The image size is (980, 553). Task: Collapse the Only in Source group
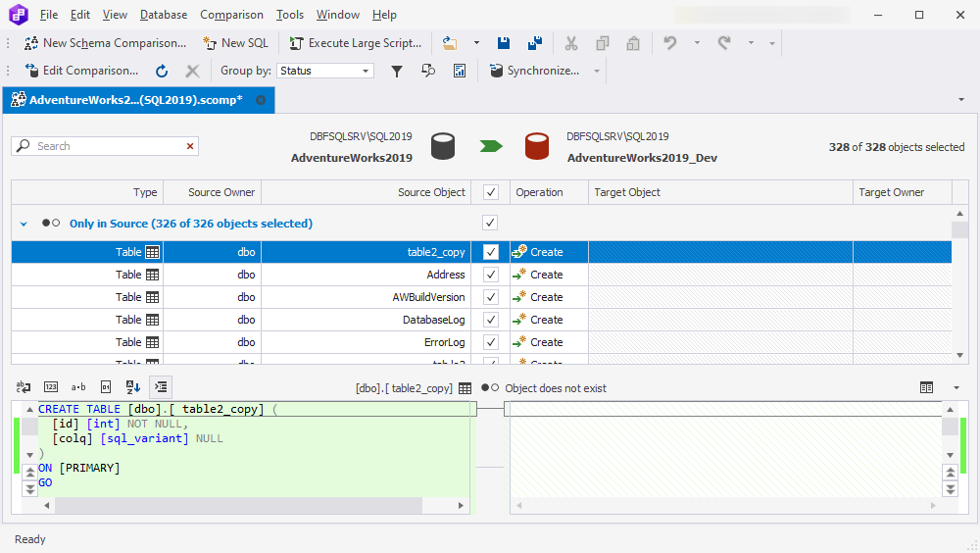24,224
